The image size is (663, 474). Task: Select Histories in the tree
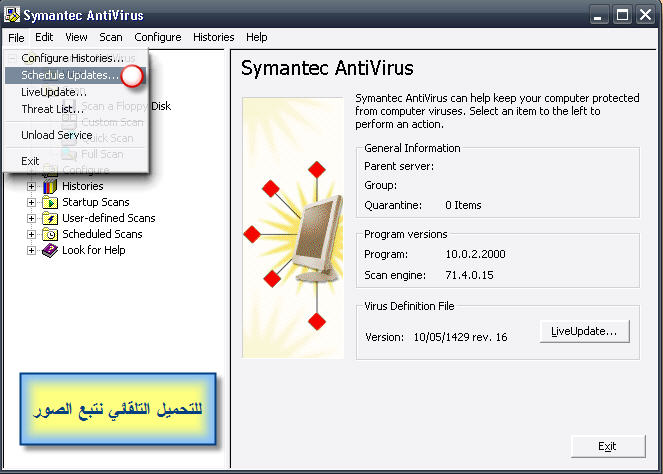[x=83, y=186]
